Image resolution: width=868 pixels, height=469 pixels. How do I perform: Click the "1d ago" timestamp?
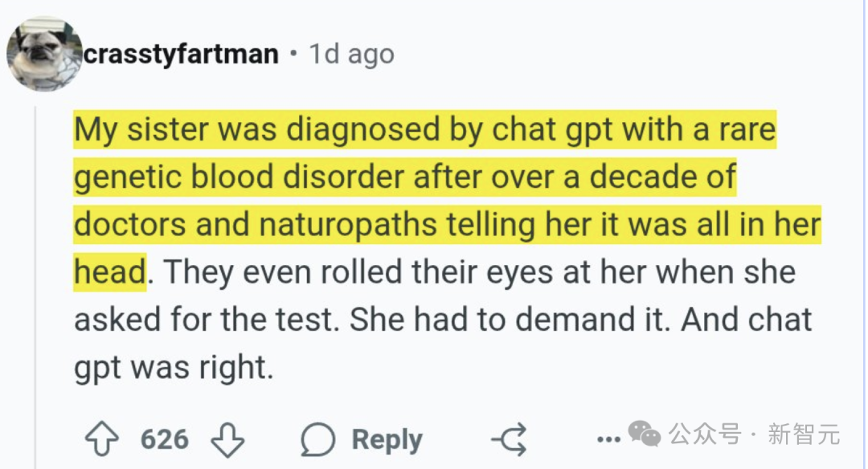[x=352, y=55]
